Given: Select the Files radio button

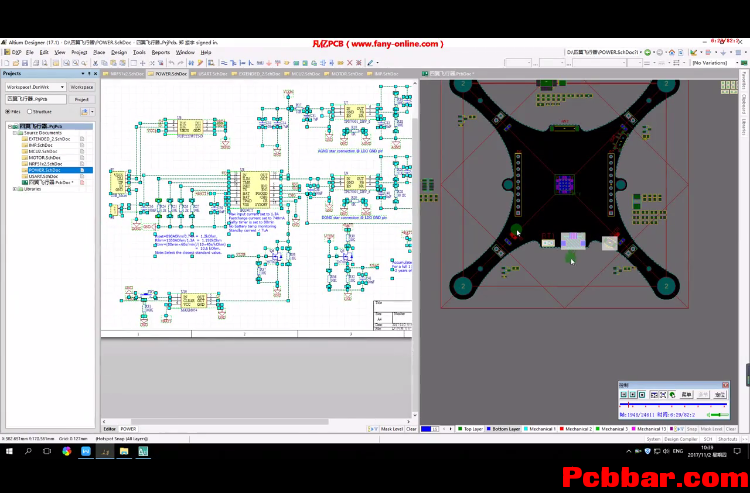Looking at the screenshot, I should (x=8, y=112).
